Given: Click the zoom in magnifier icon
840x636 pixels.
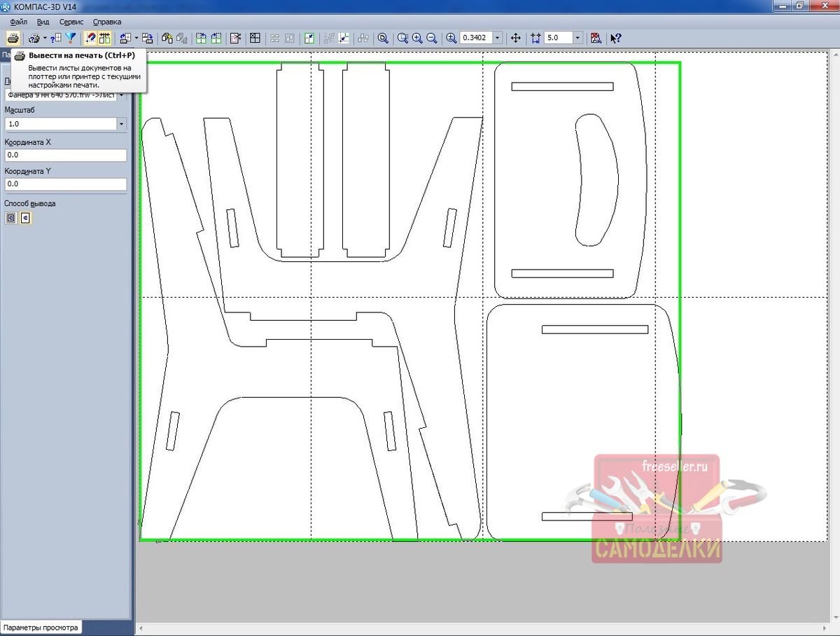Looking at the screenshot, I should 417,38.
